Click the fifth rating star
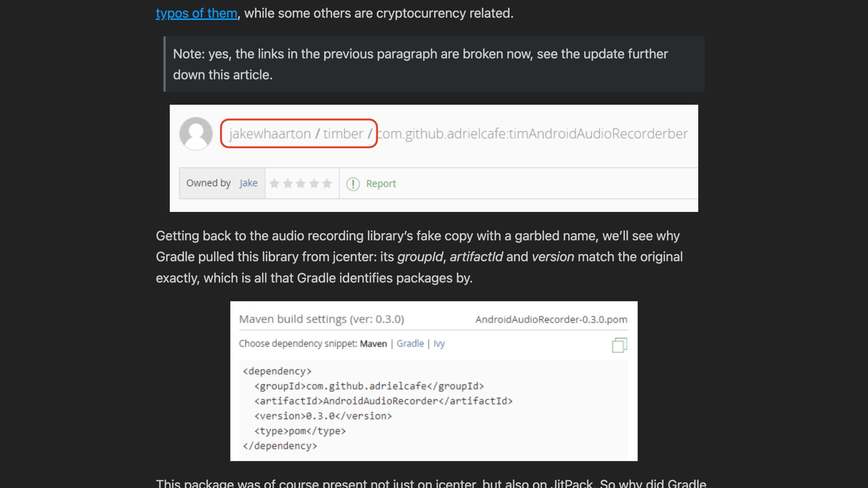Screen dimensions: 868x488 (x=327, y=183)
